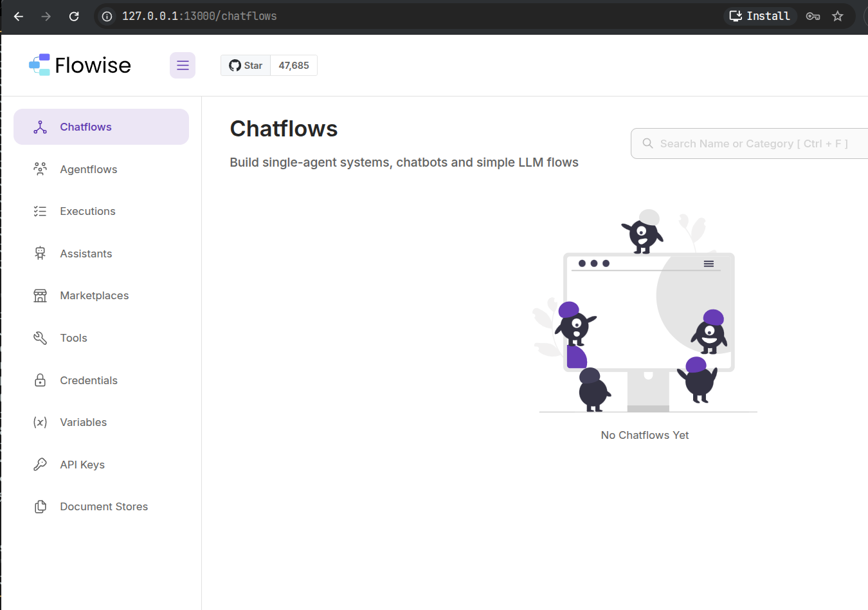Select the Chatflows icon in sidebar
868x610 pixels.
[x=41, y=127]
